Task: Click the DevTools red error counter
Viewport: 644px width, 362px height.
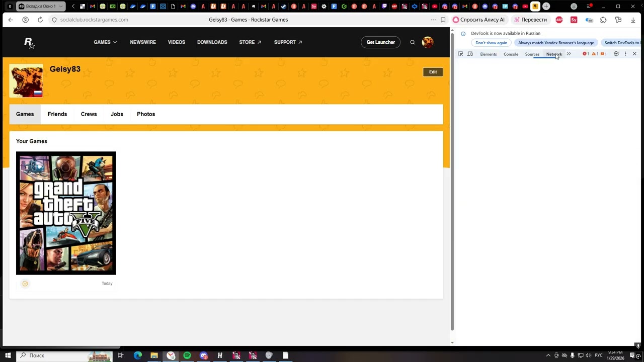Action: click(586, 54)
